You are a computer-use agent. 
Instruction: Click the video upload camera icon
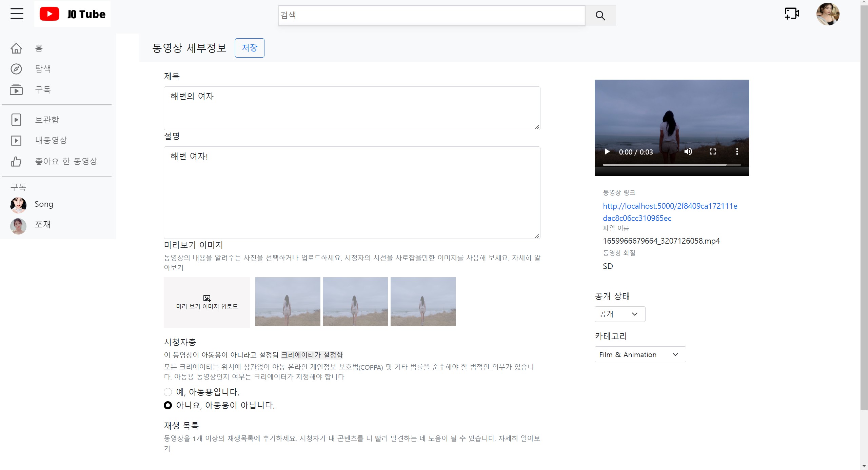tap(791, 14)
